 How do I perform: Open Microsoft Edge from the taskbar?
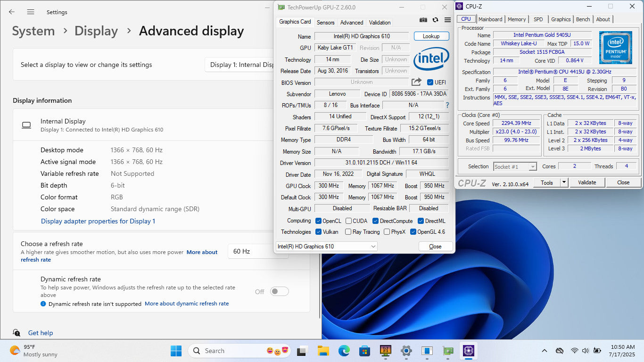point(344,351)
